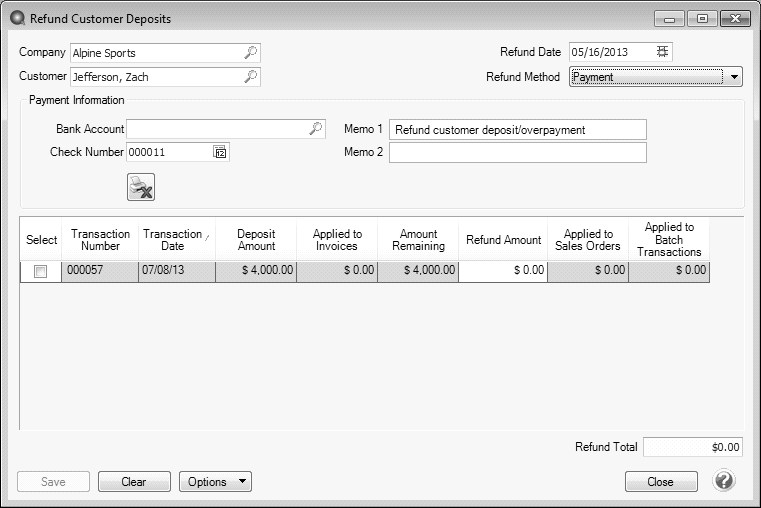Click the Refund Amount cell for transaction 000057
The width and height of the screenshot is (761, 508).
point(504,271)
